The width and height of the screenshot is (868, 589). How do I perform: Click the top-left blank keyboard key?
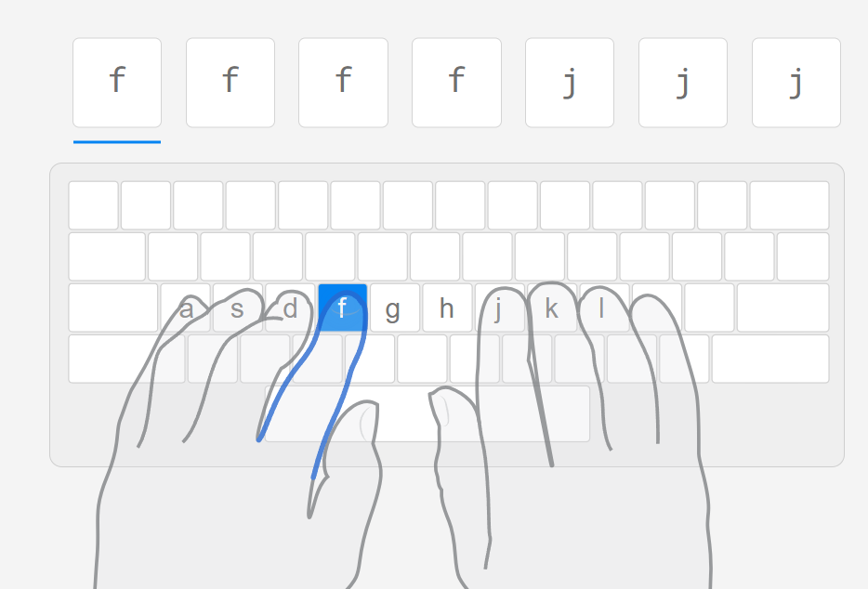click(93, 205)
